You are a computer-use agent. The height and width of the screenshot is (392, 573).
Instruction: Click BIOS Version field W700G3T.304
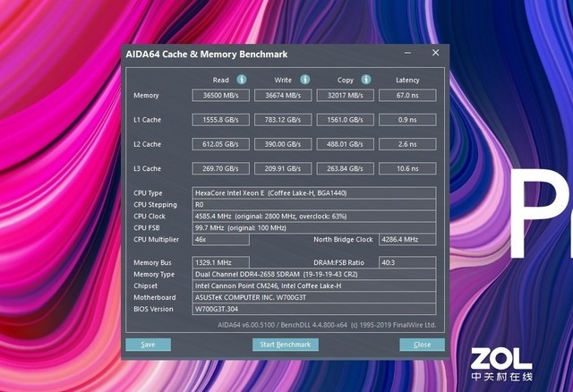[314, 309]
